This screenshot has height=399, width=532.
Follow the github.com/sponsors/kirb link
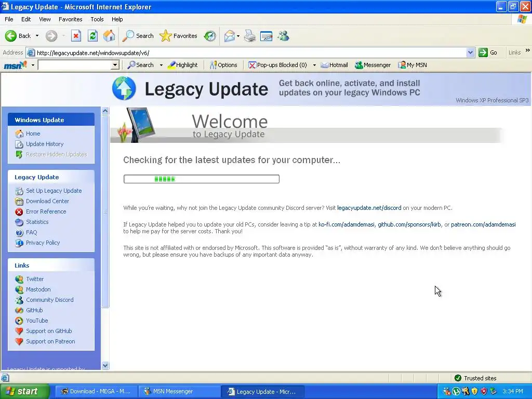click(409, 224)
